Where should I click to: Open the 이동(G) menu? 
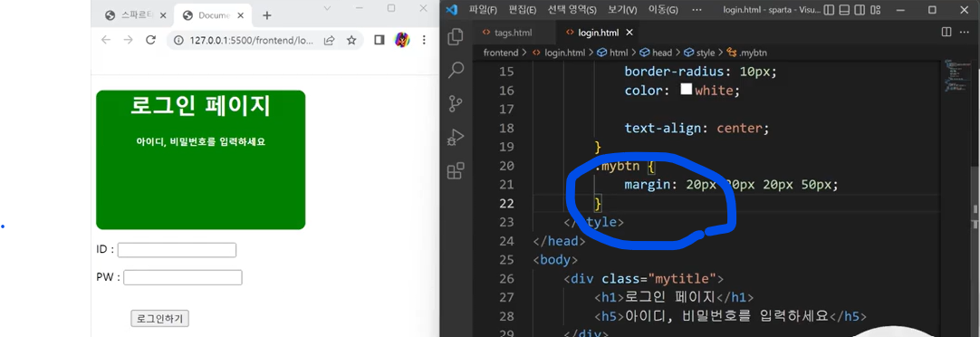(662, 9)
